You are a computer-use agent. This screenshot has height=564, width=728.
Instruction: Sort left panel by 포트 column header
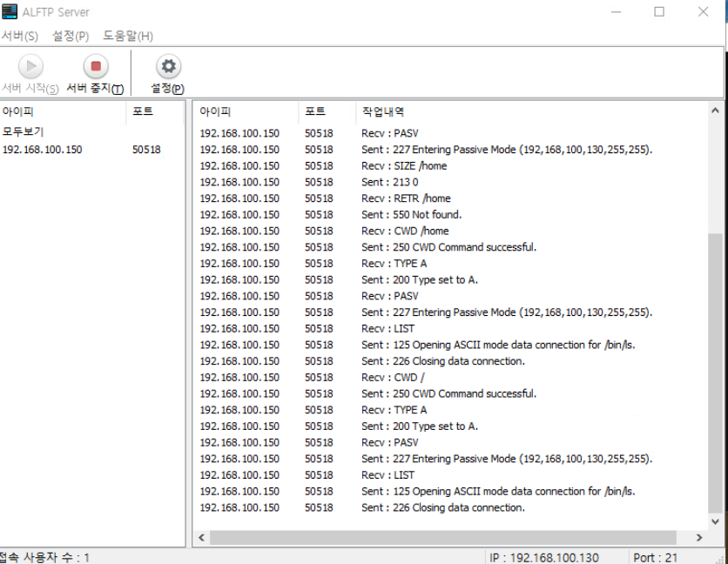(156, 112)
